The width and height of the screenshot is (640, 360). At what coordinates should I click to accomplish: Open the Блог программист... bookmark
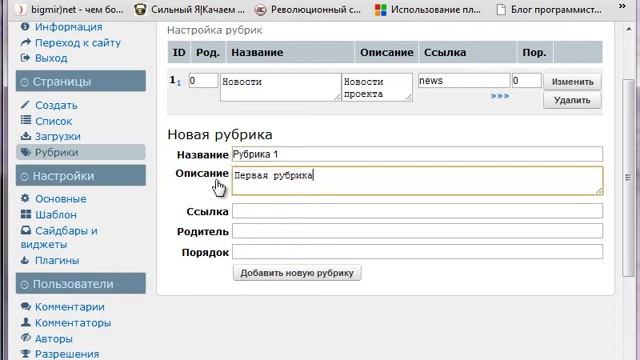(x=548, y=9)
